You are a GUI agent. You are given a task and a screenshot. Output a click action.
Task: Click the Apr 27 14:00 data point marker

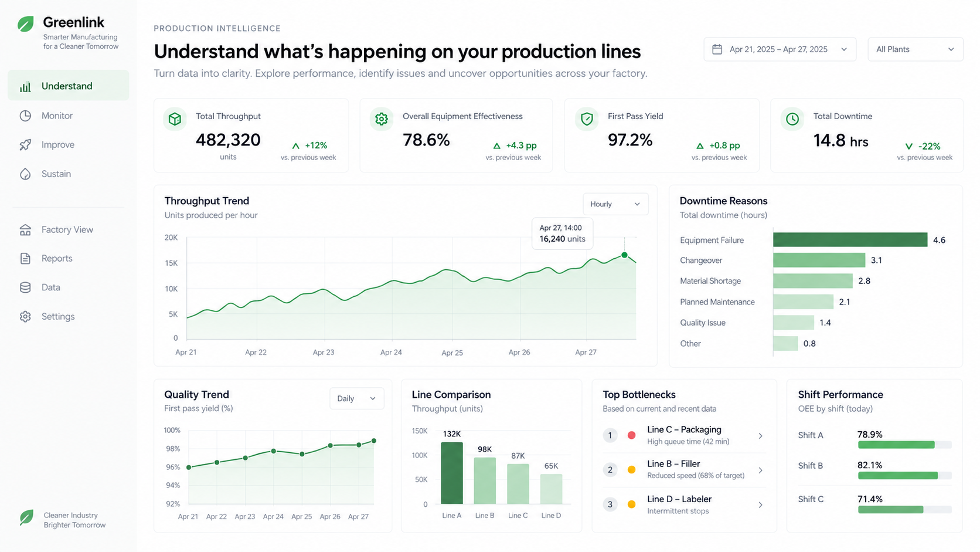[625, 255]
